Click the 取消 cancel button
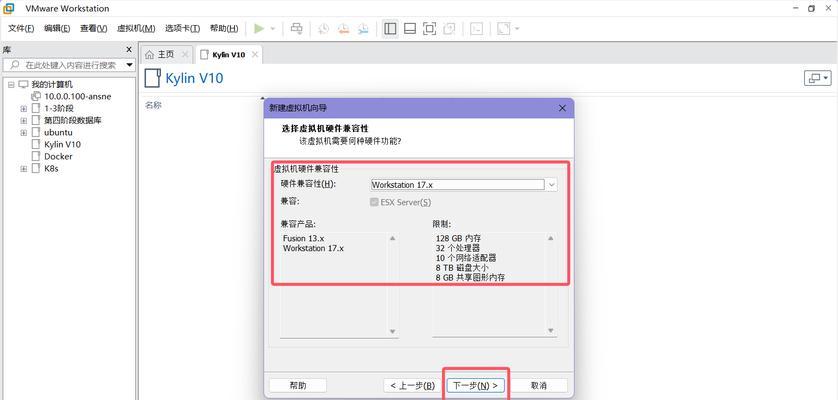This screenshot has height=400, width=838. coord(538,386)
